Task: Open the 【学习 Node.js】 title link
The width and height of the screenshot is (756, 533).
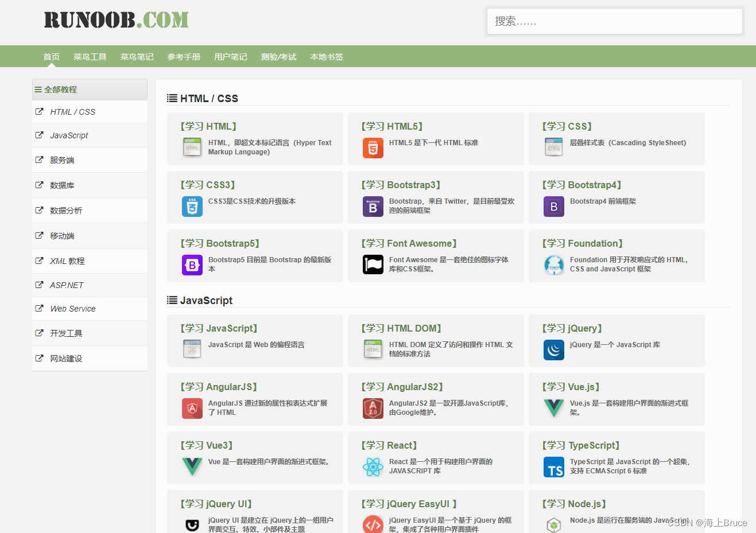Action: [x=574, y=504]
